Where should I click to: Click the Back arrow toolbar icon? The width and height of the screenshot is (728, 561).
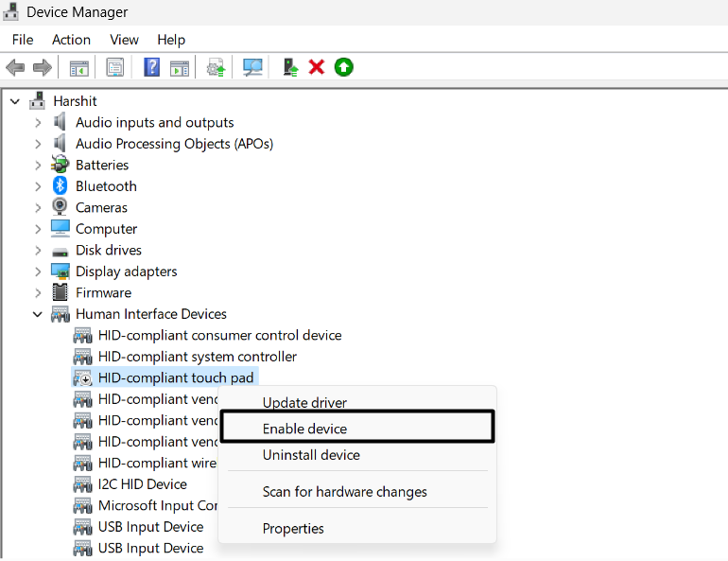pos(15,67)
